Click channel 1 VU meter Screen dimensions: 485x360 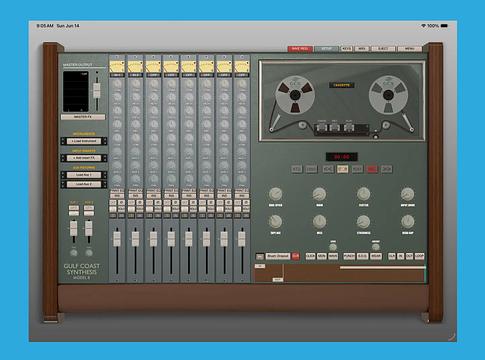pyautogui.click(x=117, y=66)
